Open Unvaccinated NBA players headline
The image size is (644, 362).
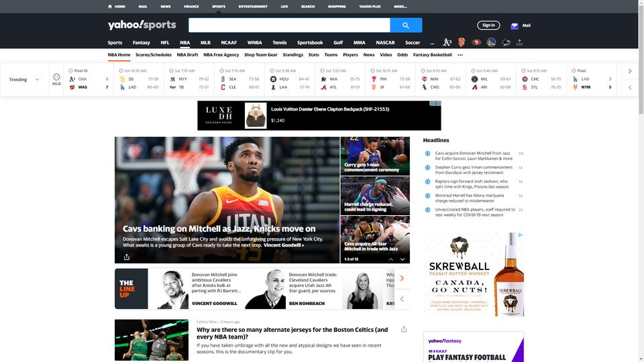(x=475, y=213)
